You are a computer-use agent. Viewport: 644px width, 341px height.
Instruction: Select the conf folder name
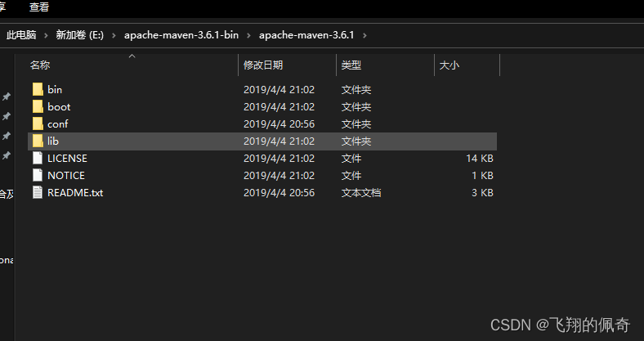point(57,123)
